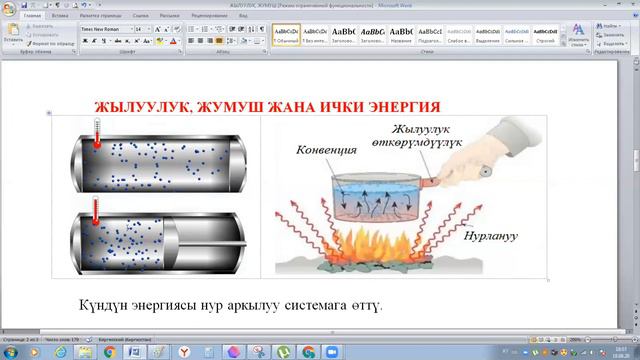The image size is (640, 360).
Task: Open Word help with the question mark icon
Action: (635, 15)
